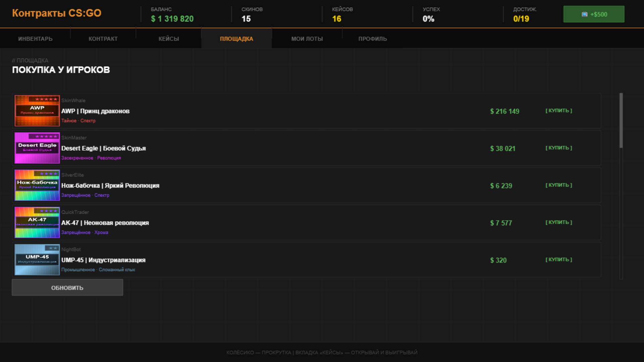Click the marketplace list scrollbar

[621, 186]
